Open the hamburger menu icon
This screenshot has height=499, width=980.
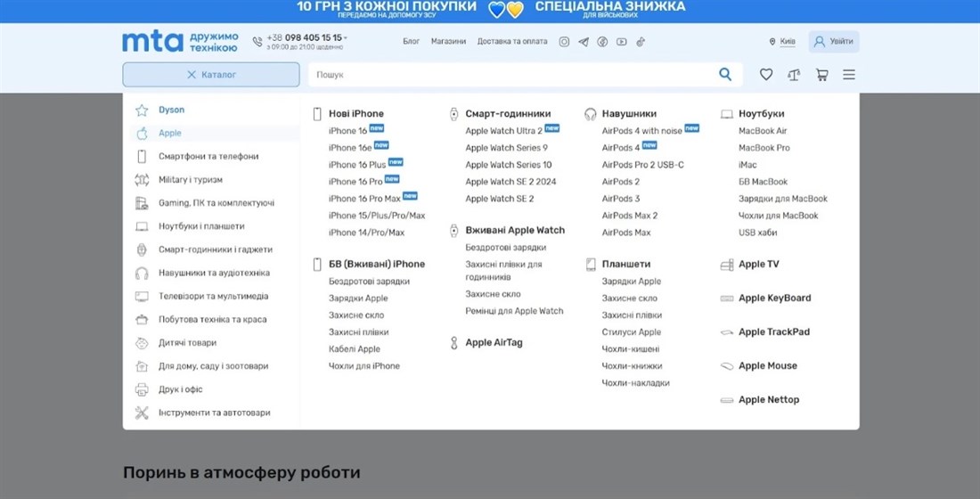(848, 75)
